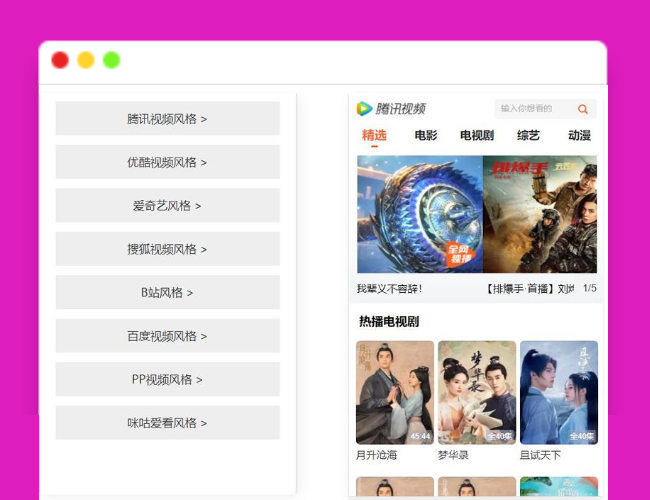
Task: Click the 【排爆手·首播】 banner caption
Action: 529,289
